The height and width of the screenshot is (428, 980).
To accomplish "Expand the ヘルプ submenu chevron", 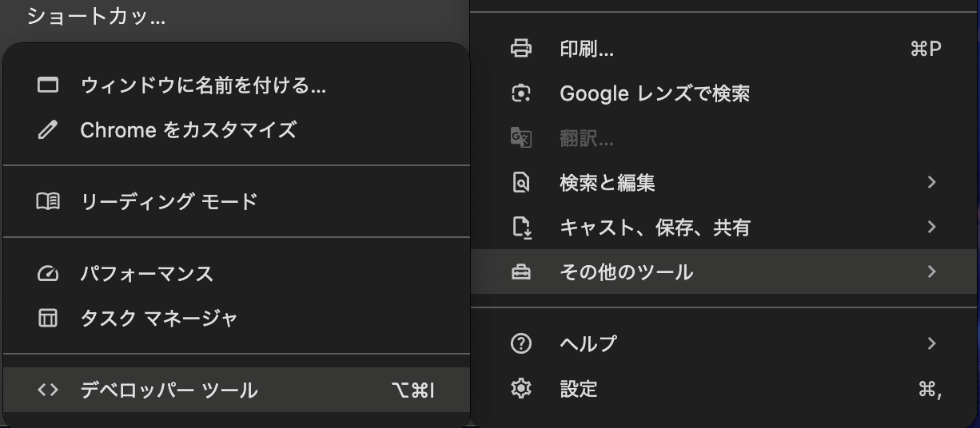I will tap(931, 344).
